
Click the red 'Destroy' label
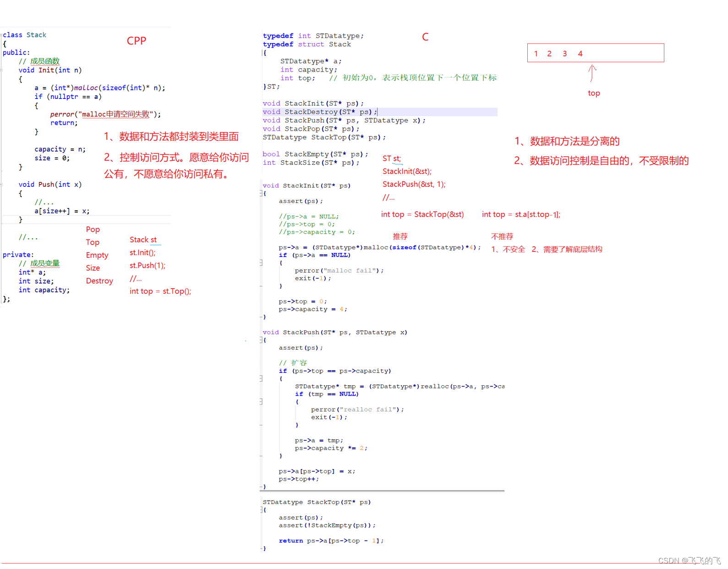point(99,281)
